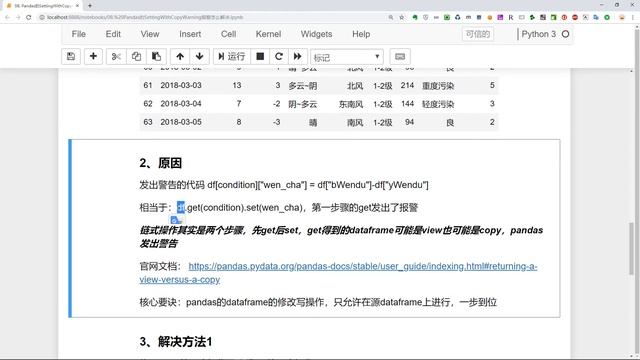This screenshot has width=640, height=360.
Task: Move selected cell down
Action: click(x=200, y=56)
